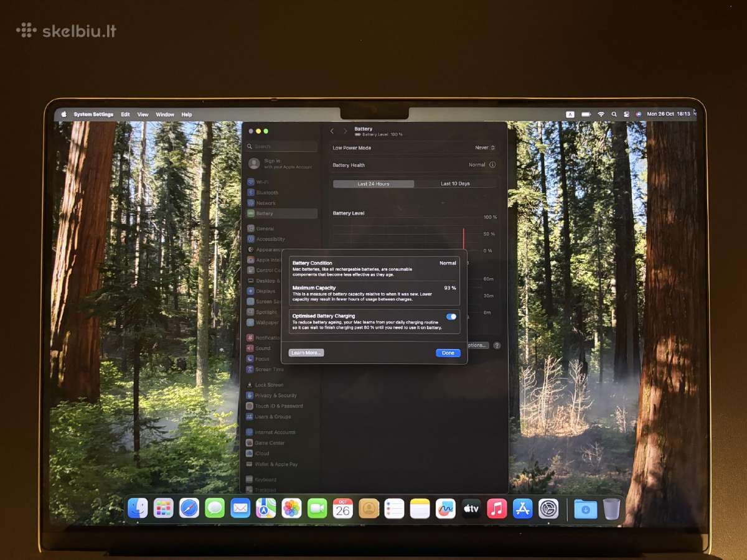Click System Settings icon in Dock

coord(548,508)
